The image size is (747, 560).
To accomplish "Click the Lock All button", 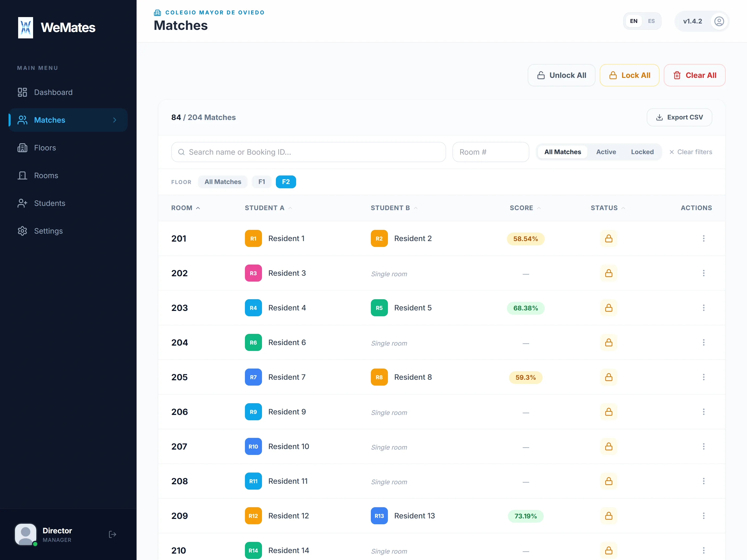I will point(629,75).
